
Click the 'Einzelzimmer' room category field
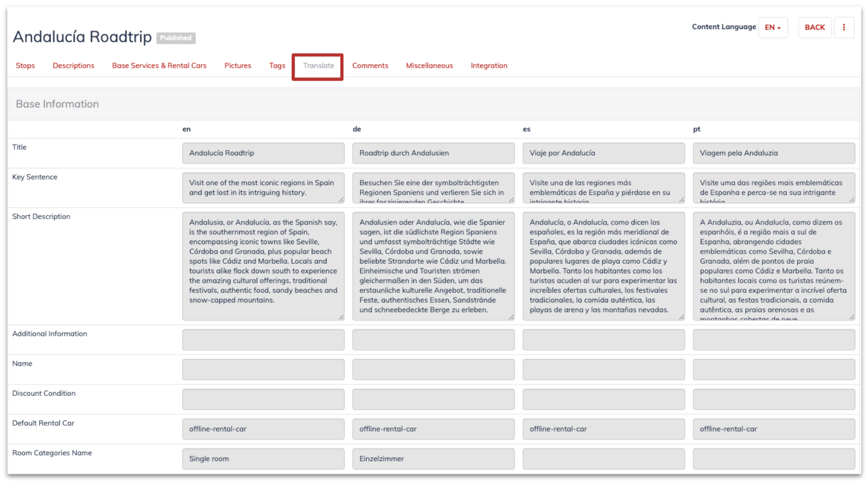click(433, 459)
